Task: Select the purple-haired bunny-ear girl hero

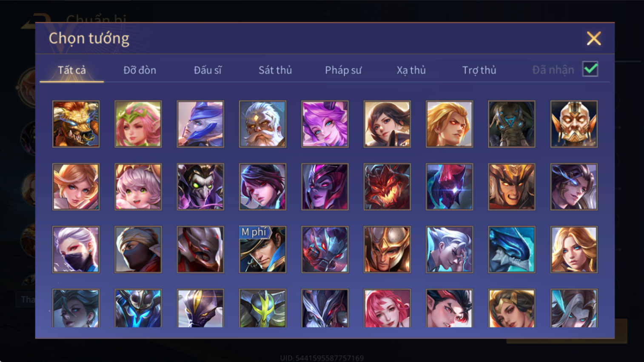Action: (x=325, y=124)
